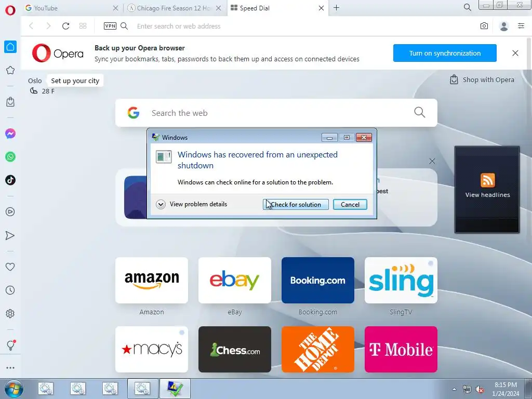The image size is (532, 399).
Task: Click the search tabs magnifier icon
Action: [x=468, y=7]
